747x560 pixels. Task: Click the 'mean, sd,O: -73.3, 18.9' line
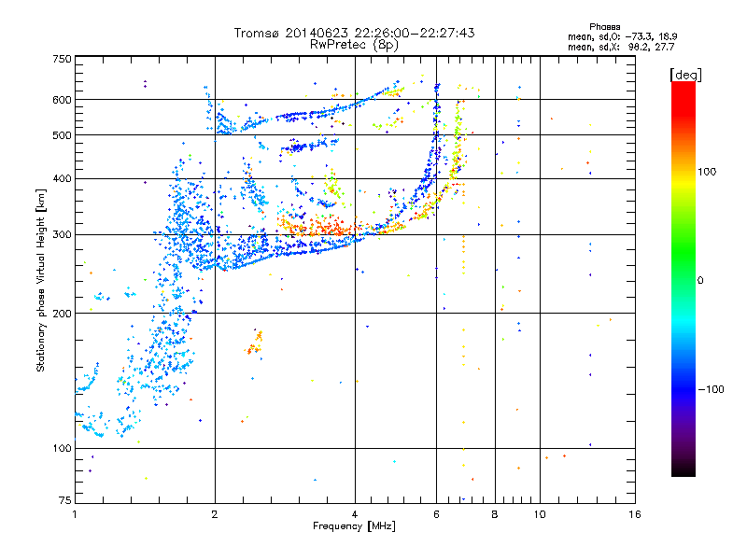(x=622, y=36)
